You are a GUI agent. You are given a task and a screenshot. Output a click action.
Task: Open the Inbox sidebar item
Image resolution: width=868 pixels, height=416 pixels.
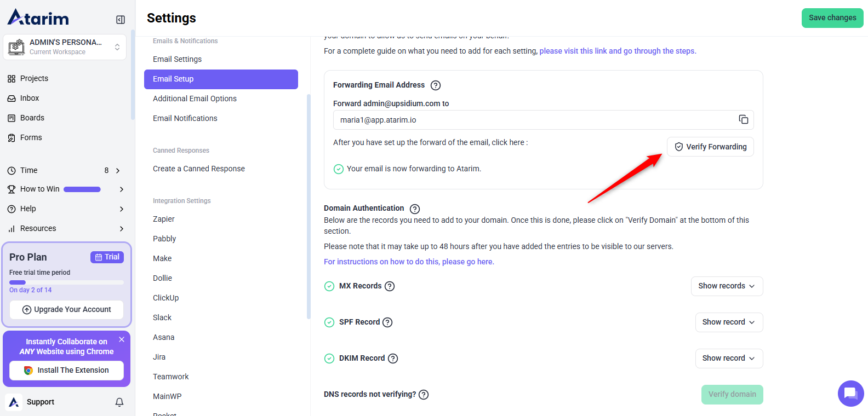30,98
